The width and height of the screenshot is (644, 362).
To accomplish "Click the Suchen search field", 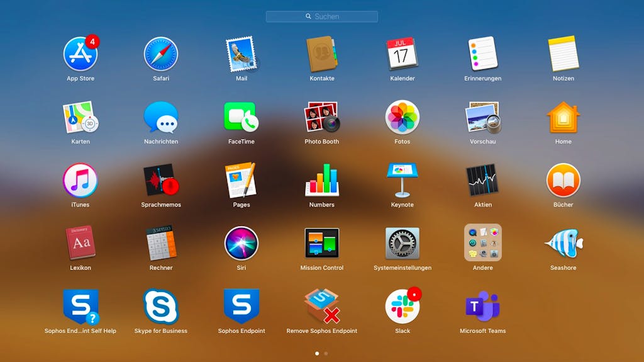I will coord(322,16).
